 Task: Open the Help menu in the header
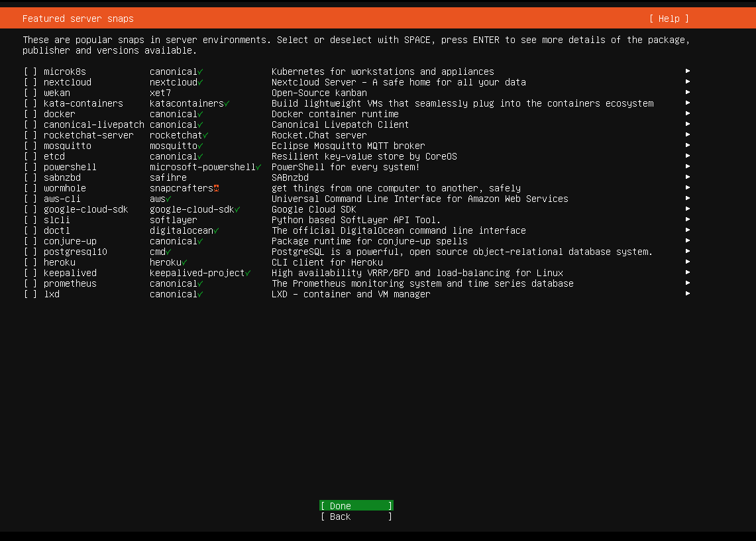pos(669,19)
